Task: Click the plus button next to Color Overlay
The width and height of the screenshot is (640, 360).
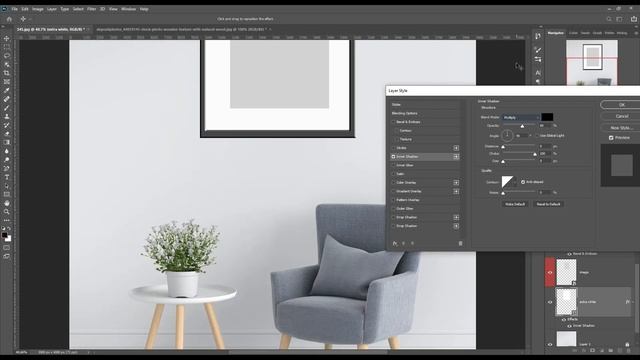Action: [456, 182]
